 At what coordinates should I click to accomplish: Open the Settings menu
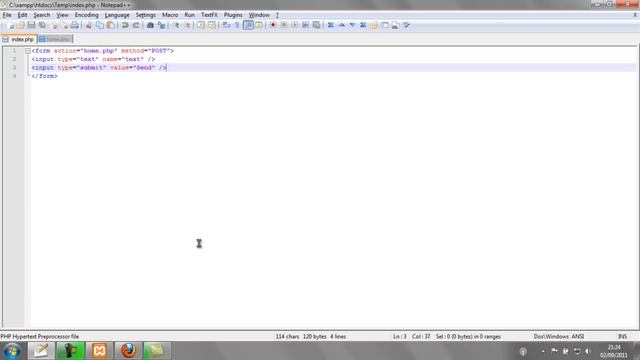(x=146, y=15)
